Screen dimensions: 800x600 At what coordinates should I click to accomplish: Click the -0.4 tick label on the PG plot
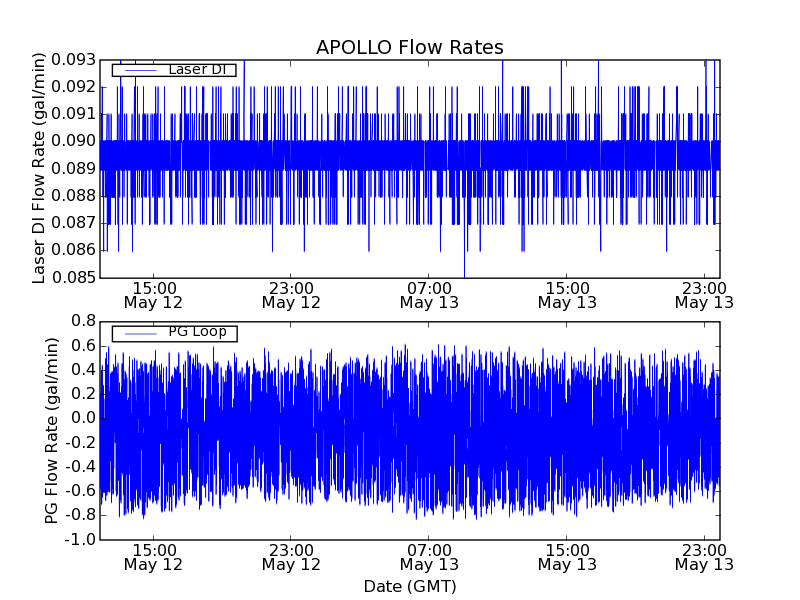(x=80, y=466)
